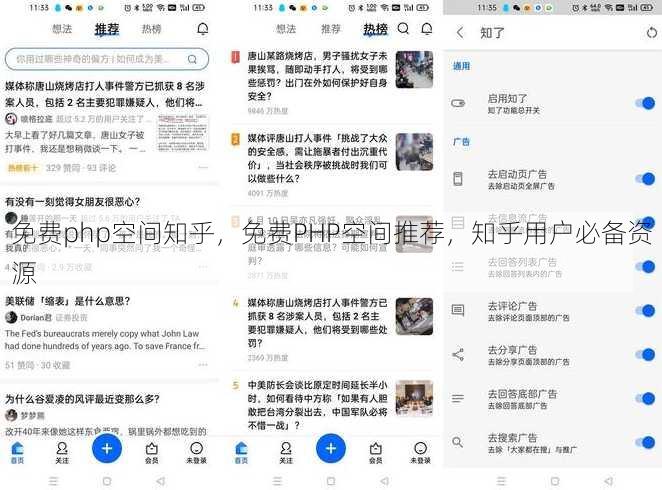
Task: Click the phone icon beside 去启动页广告
Action: coord(458,179)
